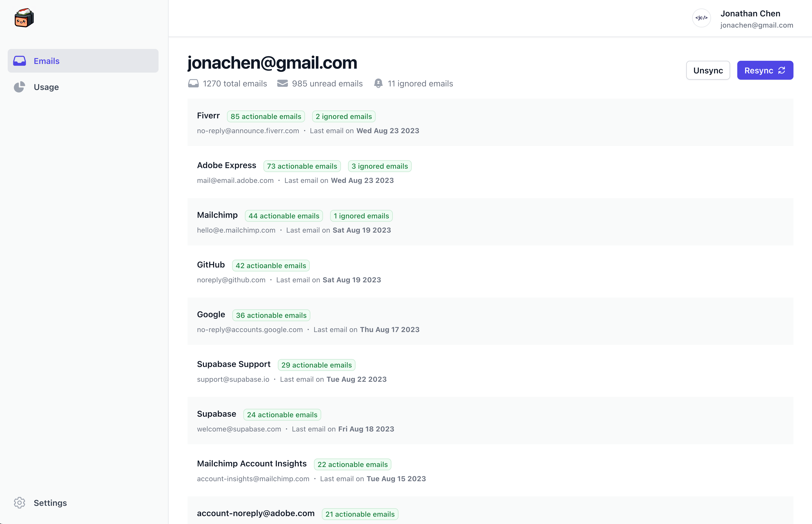Click the ignored emails bell icon
This screenshot has width=812, height=524.
[378, 83]
